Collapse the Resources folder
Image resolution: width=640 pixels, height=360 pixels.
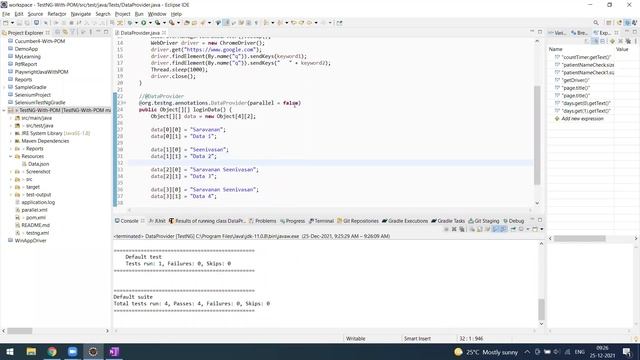click(x=11, y=156)
